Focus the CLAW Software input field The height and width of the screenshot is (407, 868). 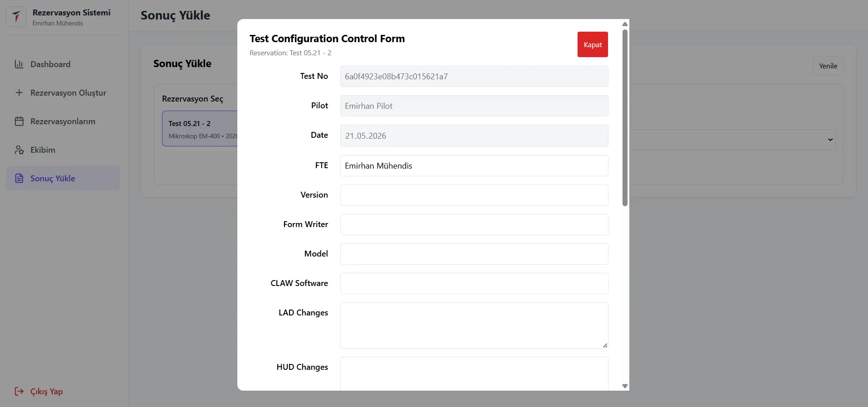pyautogui.click(x=474, y=284)
